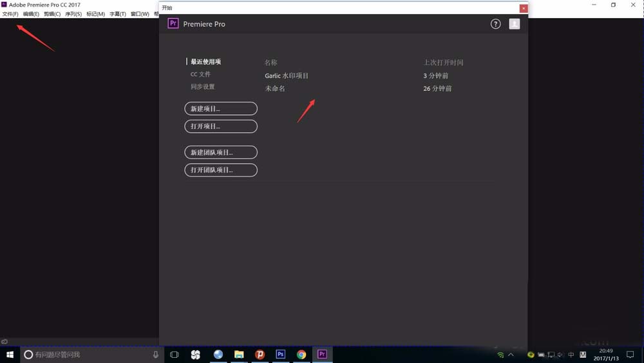Screen dimensions: 644x363
Task: Click the 3 分钟前 timestamp
Action: (436, 75)
